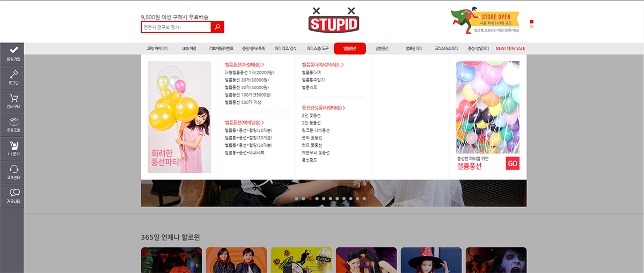Click the STUPID logo

tap(334, 20)
